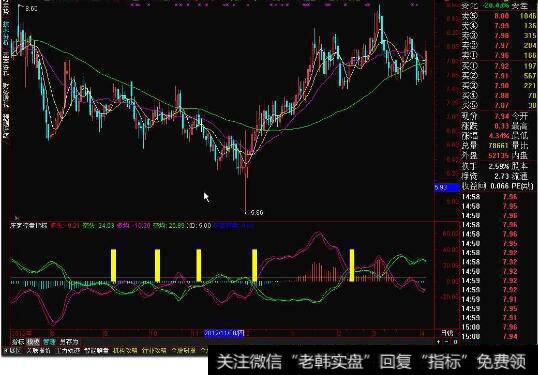
Task: Click the blue 5.92 price tag on the price axis
Action: (447, 188)
